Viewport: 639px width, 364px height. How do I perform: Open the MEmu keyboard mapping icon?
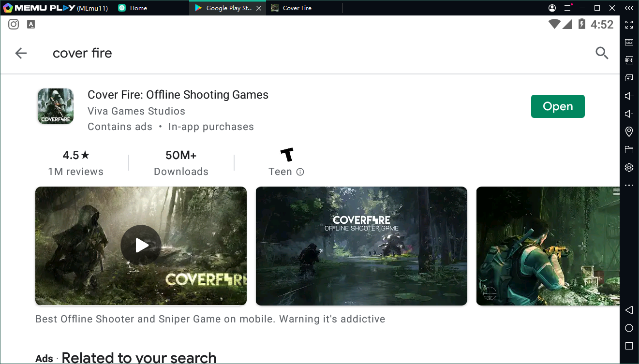(x=629, y=43)
